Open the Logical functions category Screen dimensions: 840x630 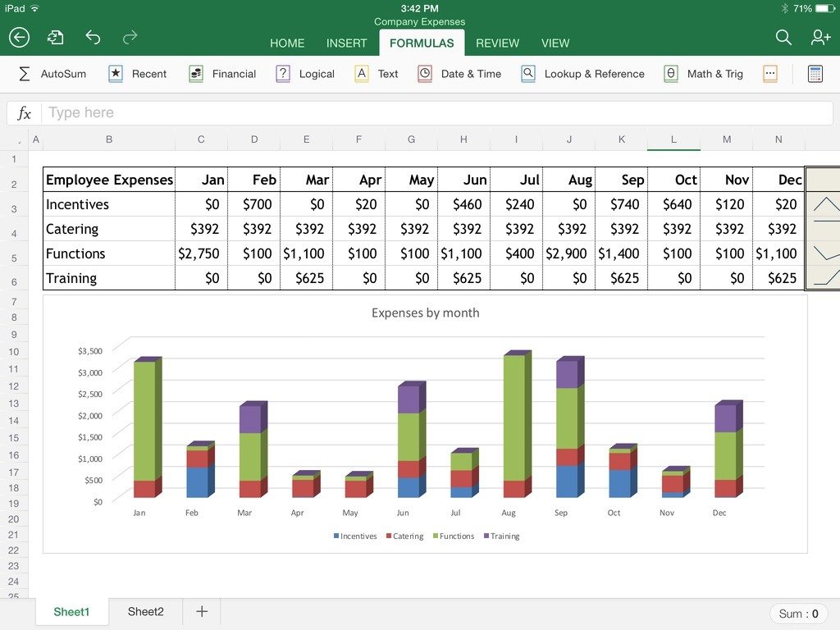click(283, 73)
